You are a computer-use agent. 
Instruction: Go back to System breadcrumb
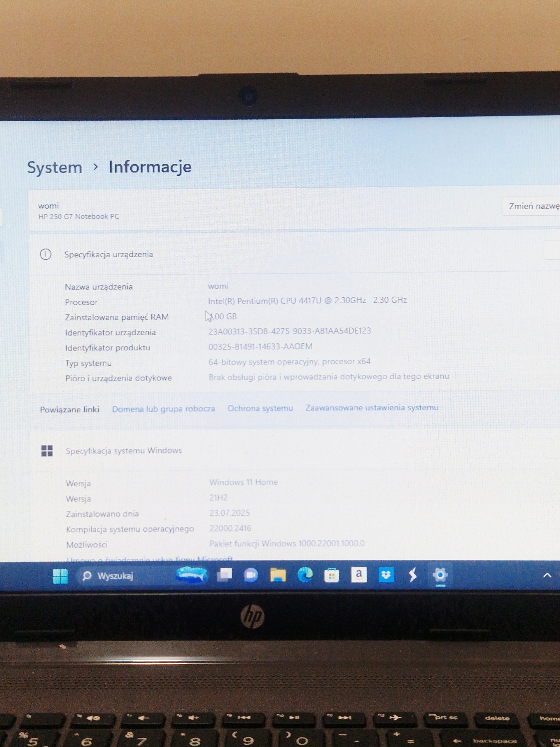click(55, 167)
